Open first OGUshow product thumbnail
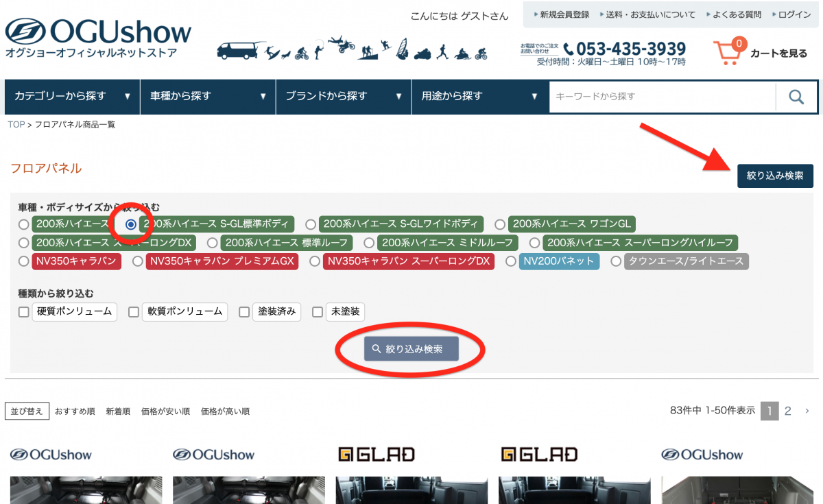Viewport: 823px width, 504px height. click(x=86, y=490)
